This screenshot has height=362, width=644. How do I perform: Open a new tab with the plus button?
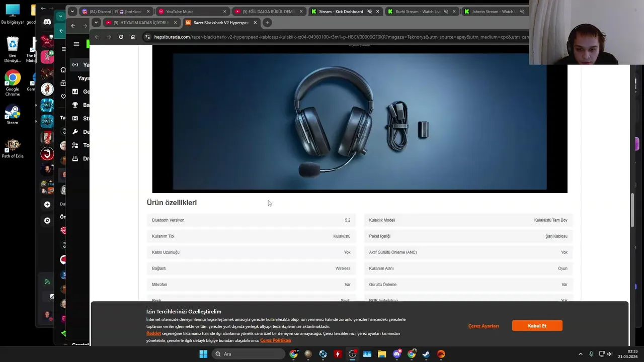(x=267, y=22)
